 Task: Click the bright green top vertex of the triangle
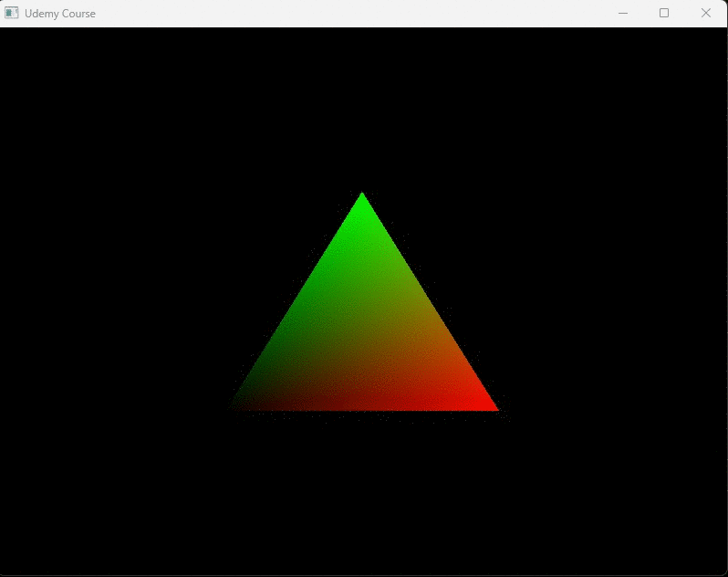click(x=362, y=199)
